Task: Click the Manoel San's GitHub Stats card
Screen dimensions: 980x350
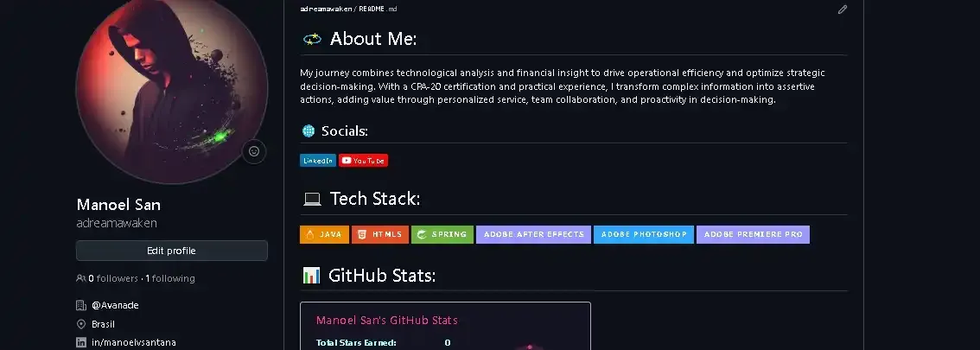Action: coord(445,326)
